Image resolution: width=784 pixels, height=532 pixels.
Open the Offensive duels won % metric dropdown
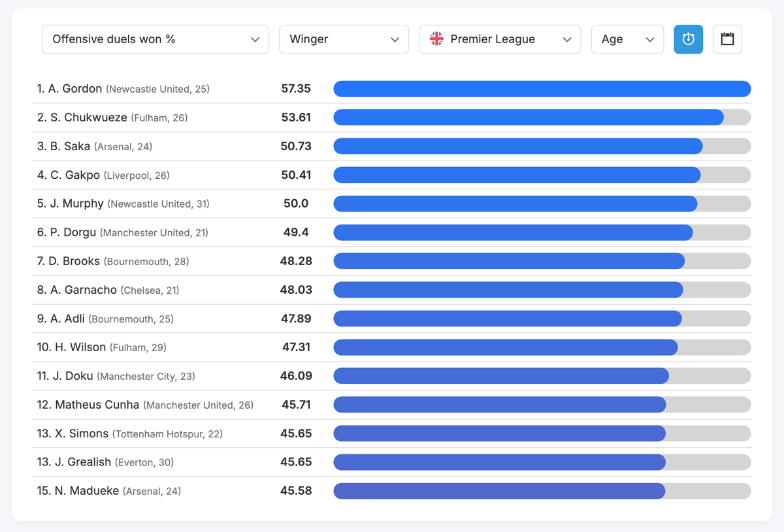(155, 39)
